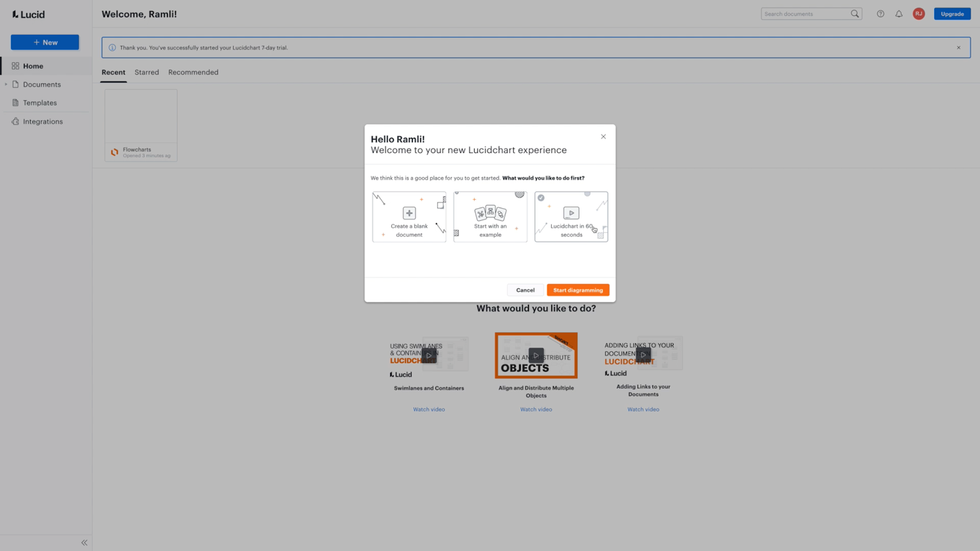The height and width of the screenshot is (551, 980).
Task: Open the RJ user avatar menu
Action: 919,13
